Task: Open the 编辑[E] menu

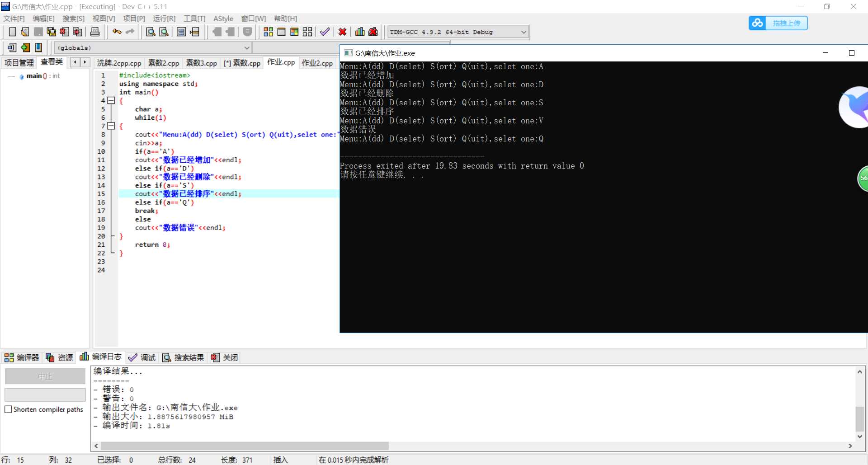Action: 43,19
